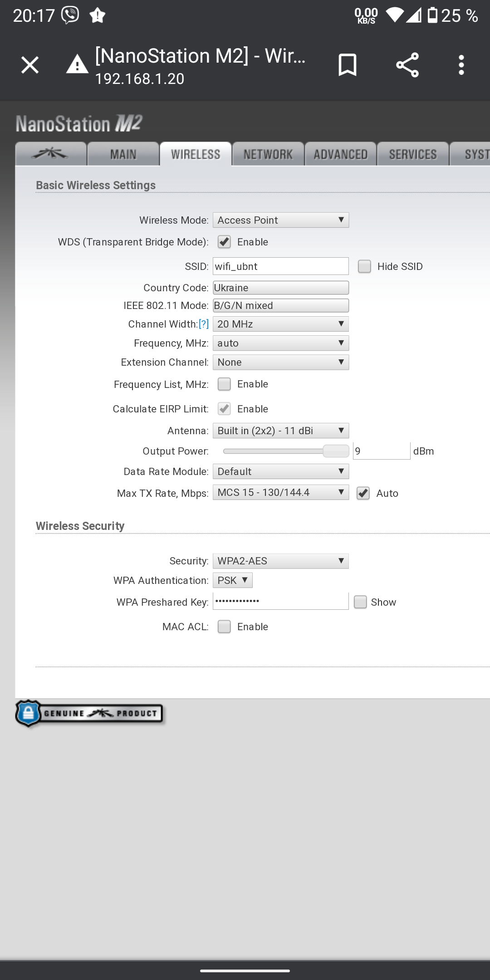Tap the Wi-Fi signal status icon
Image resolution: width=490 pixels, height=980 pixels.
click(394, 15)
